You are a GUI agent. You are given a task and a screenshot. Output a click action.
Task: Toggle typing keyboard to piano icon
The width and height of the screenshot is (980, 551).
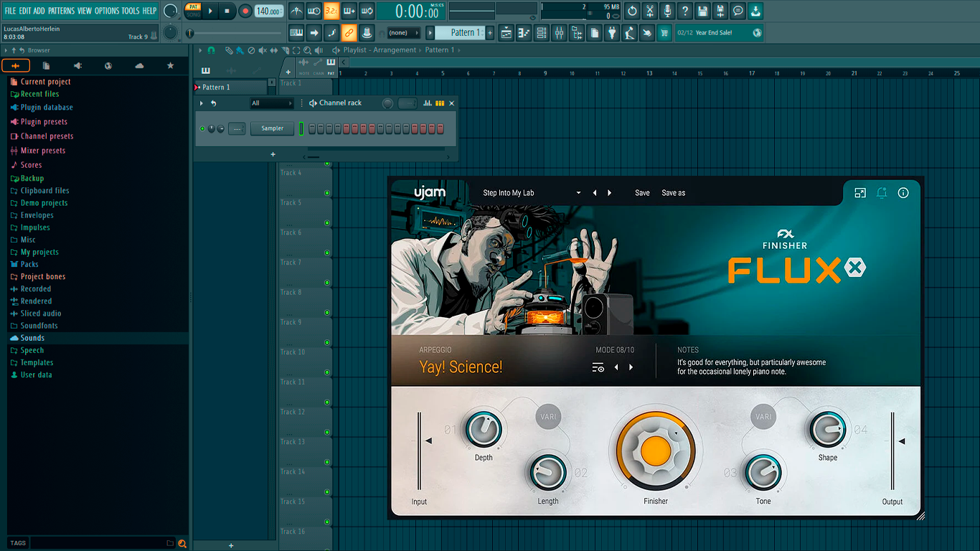click(296, 33)
